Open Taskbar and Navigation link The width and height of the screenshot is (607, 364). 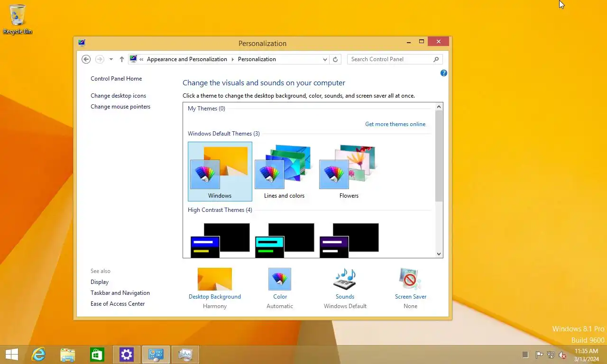coord(120,293)
